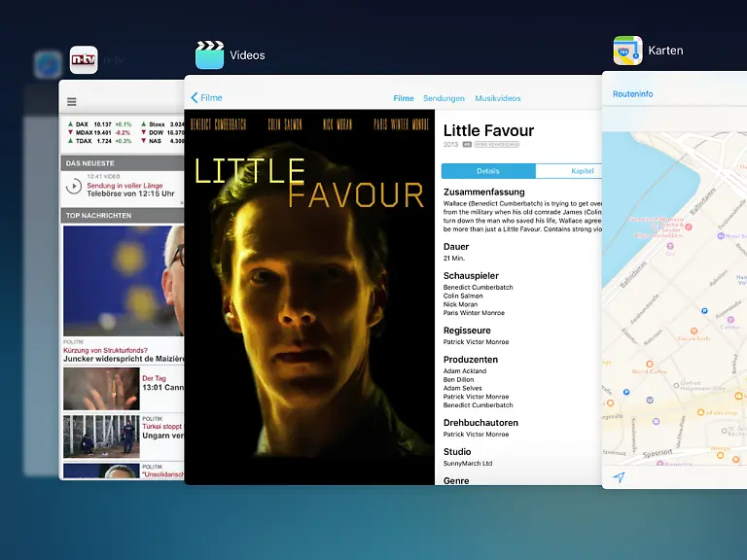Select the Filme tab in Videos

tap(403, 98)
